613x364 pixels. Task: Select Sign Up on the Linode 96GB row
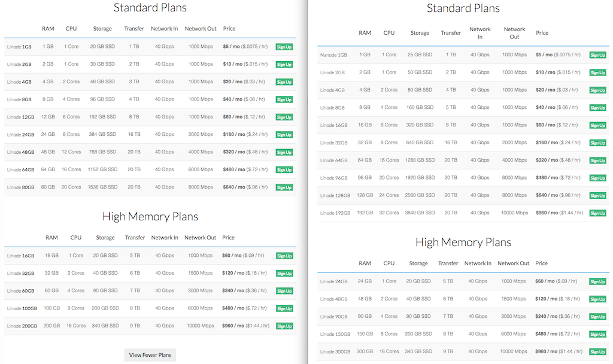point(598,178)
